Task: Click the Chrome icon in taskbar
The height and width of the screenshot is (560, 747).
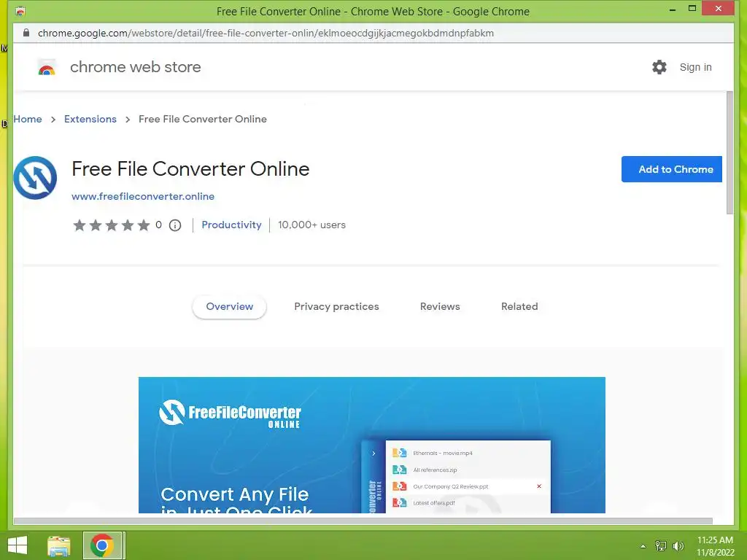Action: click(102, 545)
